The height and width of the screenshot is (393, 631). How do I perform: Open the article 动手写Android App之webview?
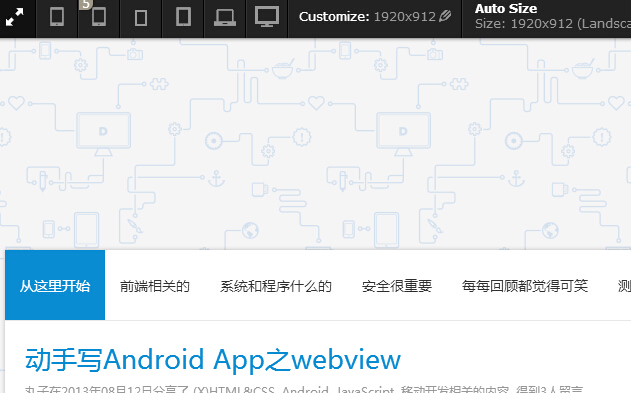(x=213, y=360)
